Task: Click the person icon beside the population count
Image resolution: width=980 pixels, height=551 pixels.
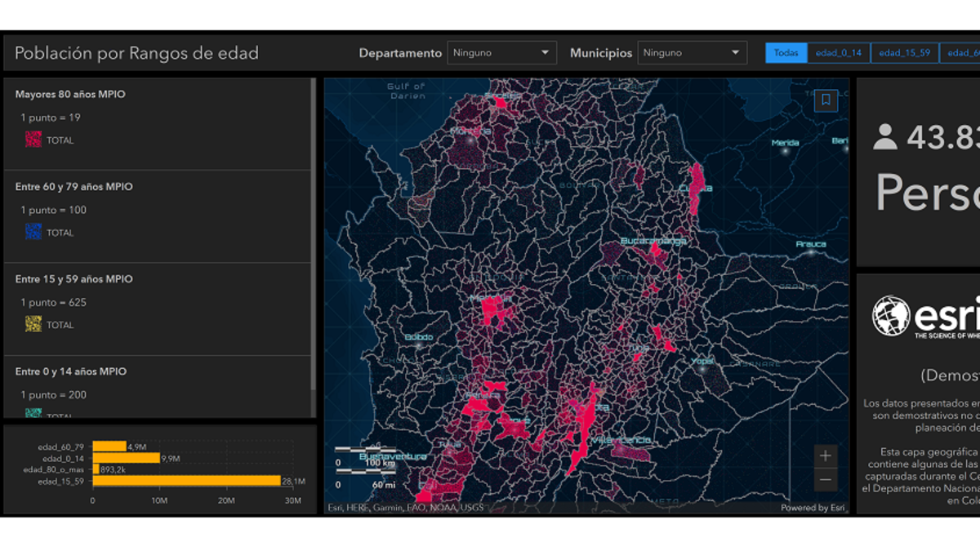Action: click(x=884, y=137)
